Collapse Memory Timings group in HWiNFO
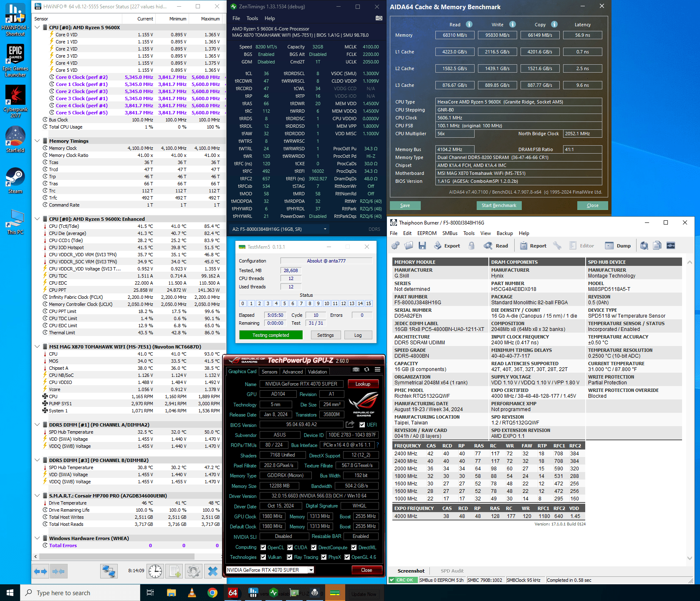The height and width of the screenshot is (601, 700). 37,141
